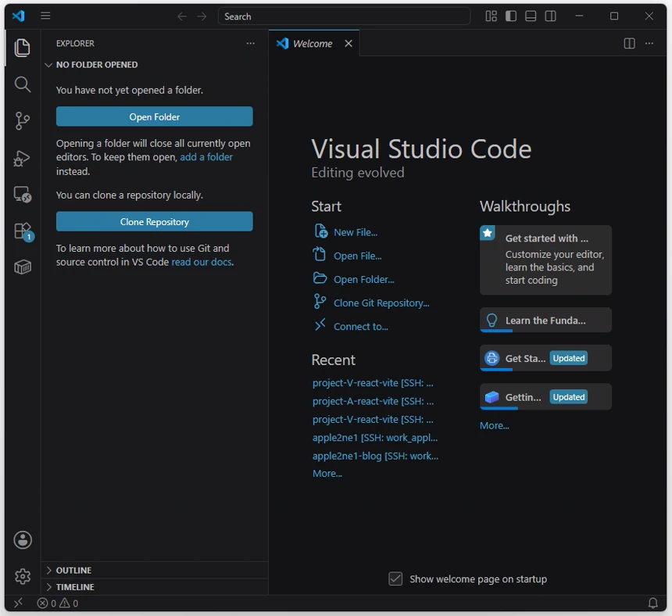
Task: Open the Source Control view
Action: click(x=23, y=121)
